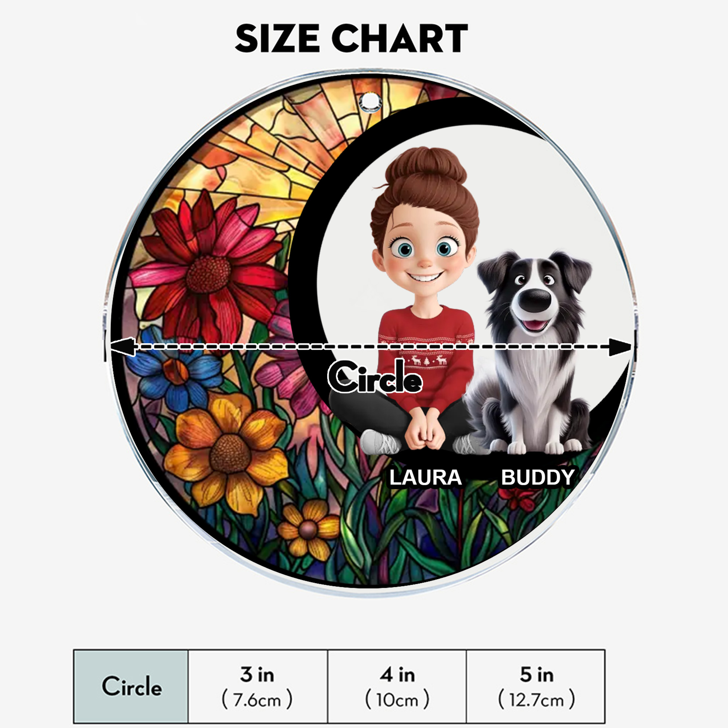Image resolution: width=728 pixels, height=728 pixels.
Task: Click the left arrowhead of diameter line
Action: coord(123,347)
